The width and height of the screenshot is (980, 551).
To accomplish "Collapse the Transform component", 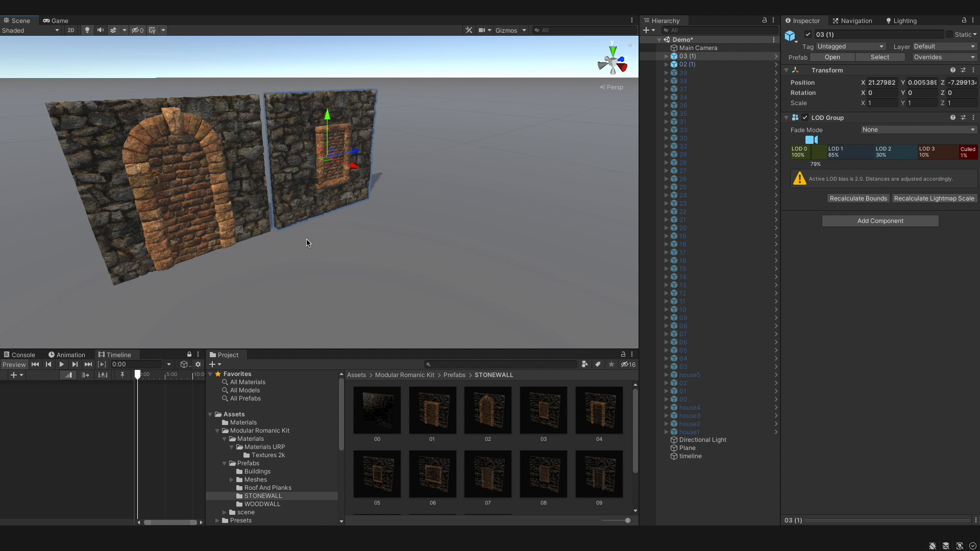I will point(786,70).
